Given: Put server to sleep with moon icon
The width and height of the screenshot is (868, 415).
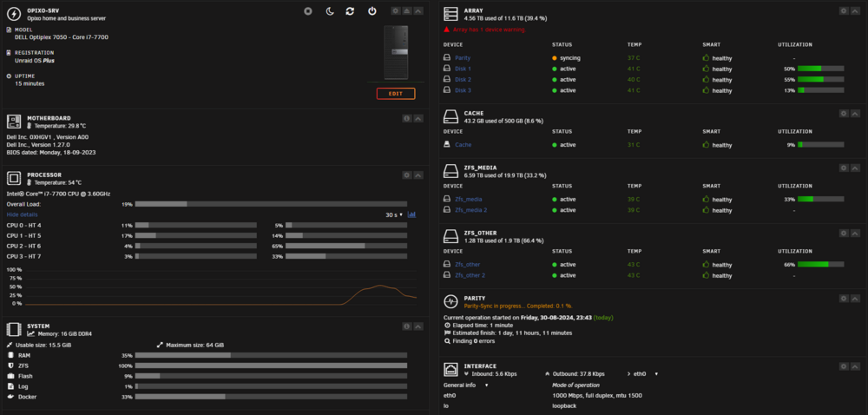Looking at the screenshot, I should 330,11.
